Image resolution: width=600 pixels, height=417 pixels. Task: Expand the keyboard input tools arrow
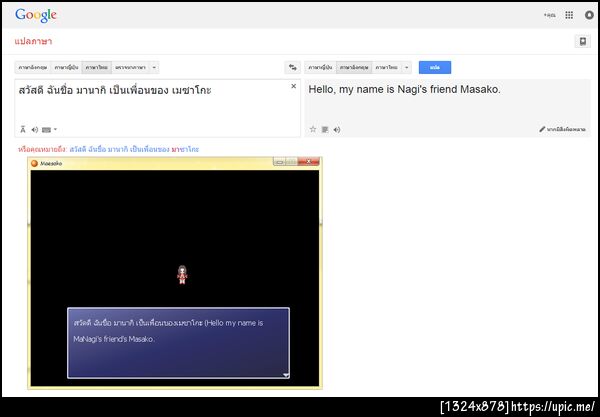click(x=55, y=129)
